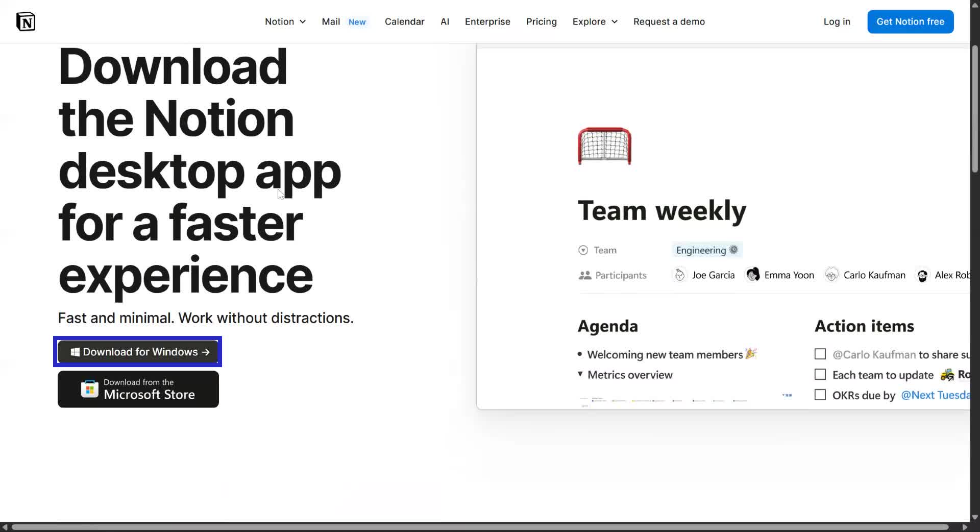Screen dimensions: 980x532
Task: Expand the Explore menu
Action: [594, 21]
